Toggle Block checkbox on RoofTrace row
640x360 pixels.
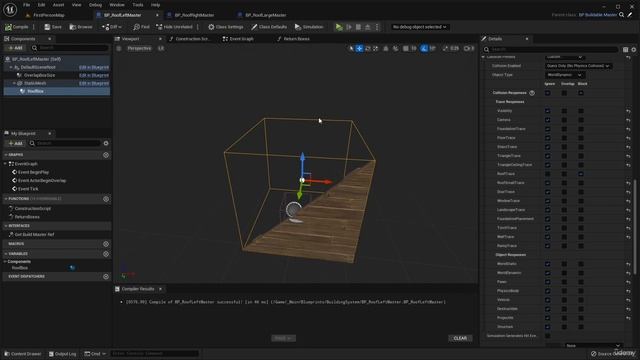581,174
